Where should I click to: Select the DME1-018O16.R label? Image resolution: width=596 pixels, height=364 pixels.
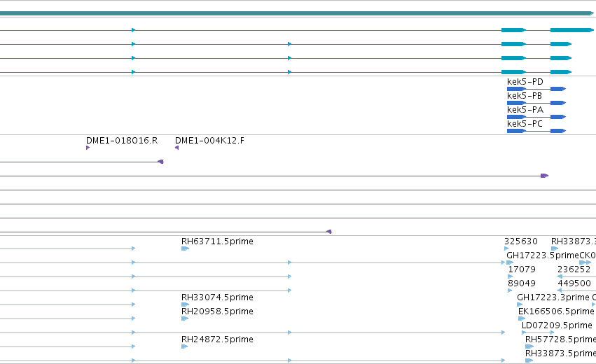click(x=122, y=141)
